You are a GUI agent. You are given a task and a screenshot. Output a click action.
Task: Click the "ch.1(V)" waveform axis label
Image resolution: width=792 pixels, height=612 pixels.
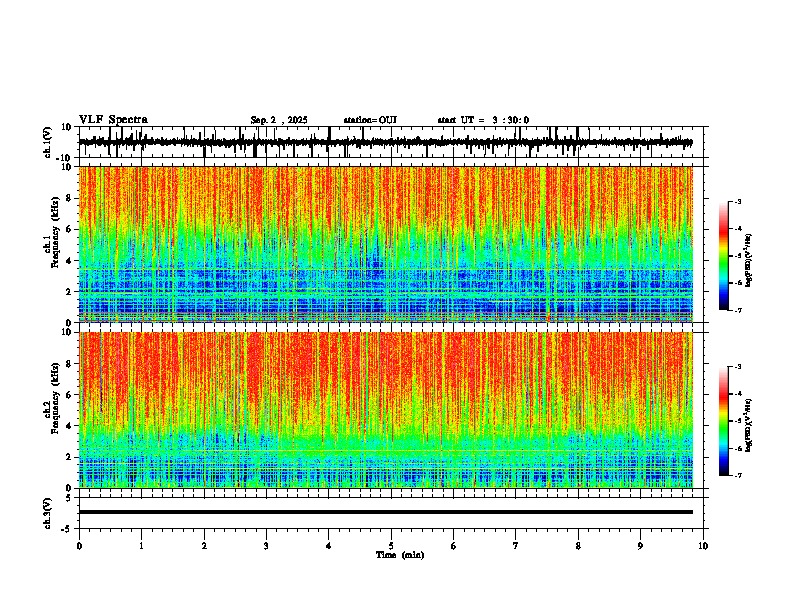pyautogui.click(x=48, y=142)
